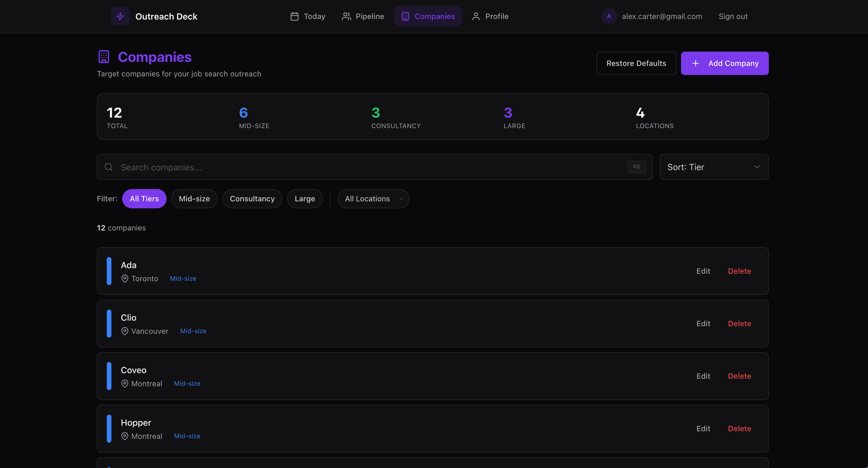Click the building icon beside Companies heading
This screenshot has height=468, width=868.
pyautogui.click(x=104, y=57)
